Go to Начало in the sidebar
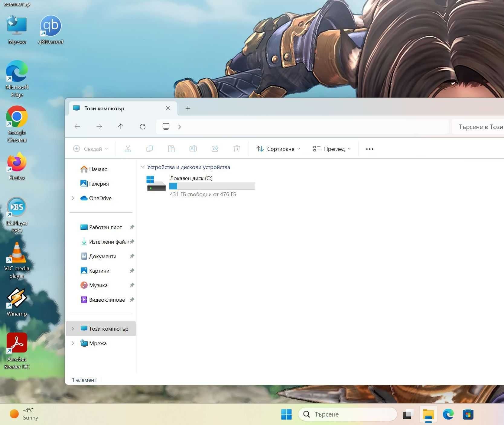This screenshot has height=425, width=504. pyautogui.click(x=94, y=169)
